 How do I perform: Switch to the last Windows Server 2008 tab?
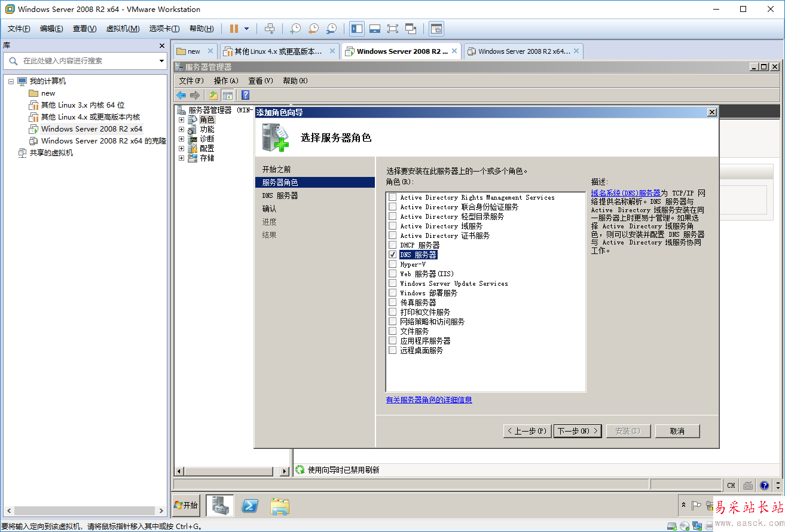click(523, 51)
